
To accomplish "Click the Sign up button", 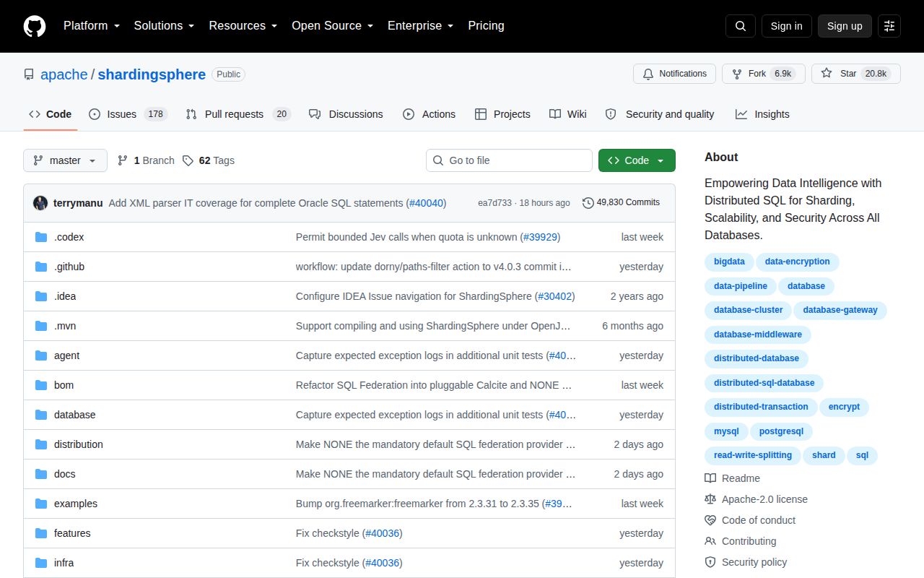I will (x=845, y=26).
